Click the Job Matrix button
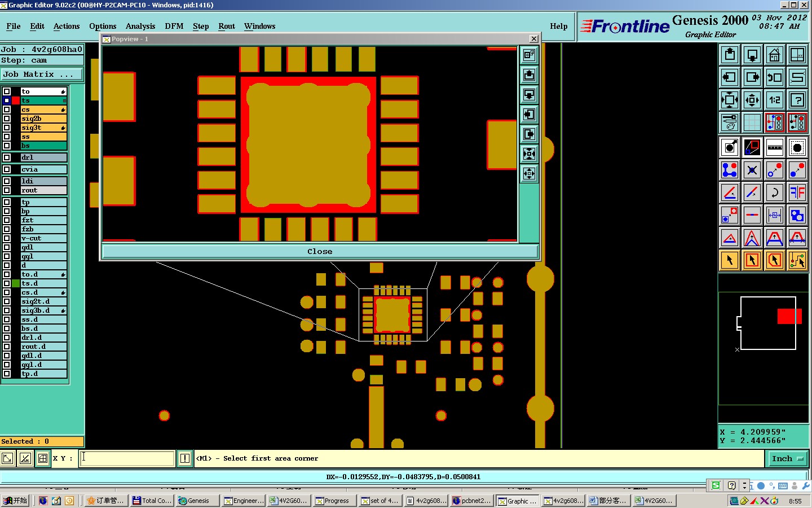This screenshot has height=508, width=812. pyautogui.click(x=42, y=74)
